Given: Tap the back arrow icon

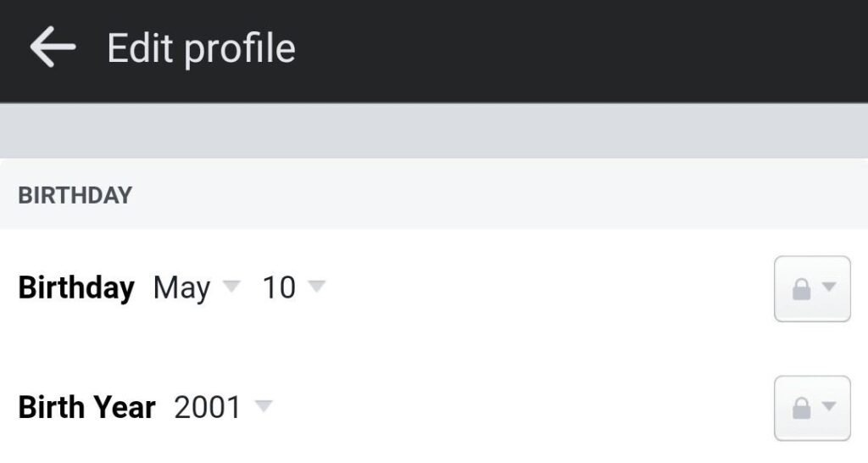Looking at the screenshot, I should pyautogui.click(x=53, y=47).
